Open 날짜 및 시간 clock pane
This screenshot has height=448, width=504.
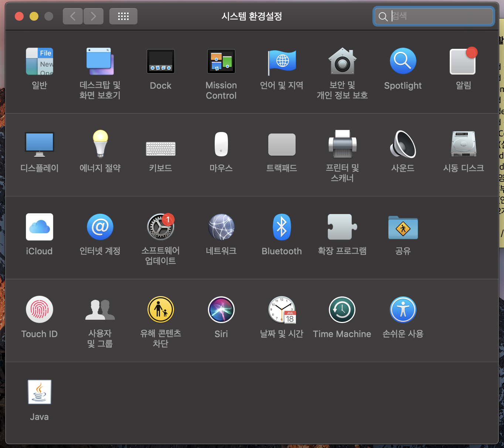click(x=282, y=310)
